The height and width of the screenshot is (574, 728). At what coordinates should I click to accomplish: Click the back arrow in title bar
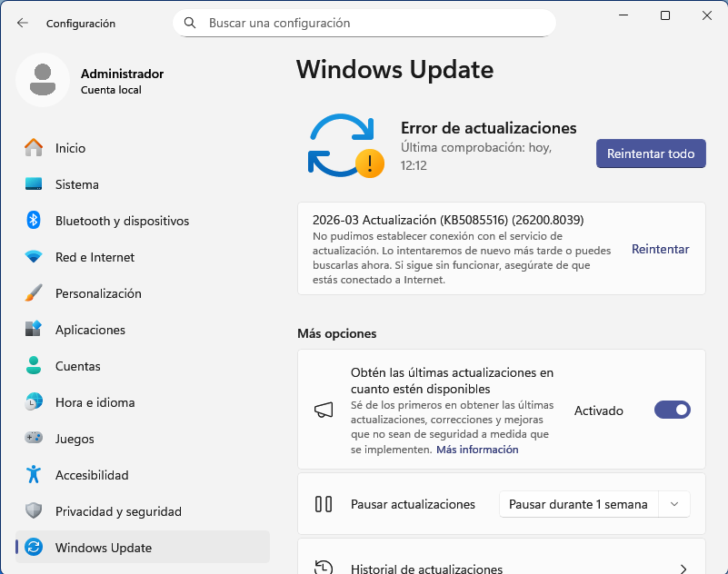pyautogui.click(x=23, y=23)
